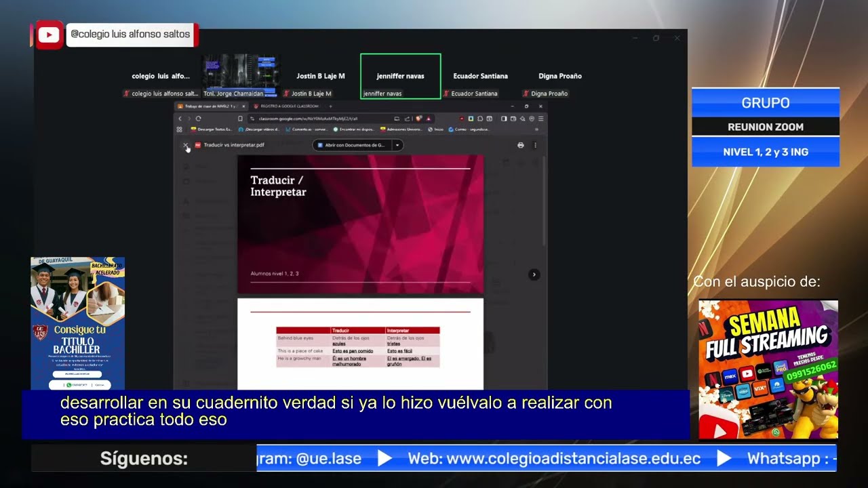Open Descargar videos bookmark
The image size is (868, 488).
[x=259, y=129]
